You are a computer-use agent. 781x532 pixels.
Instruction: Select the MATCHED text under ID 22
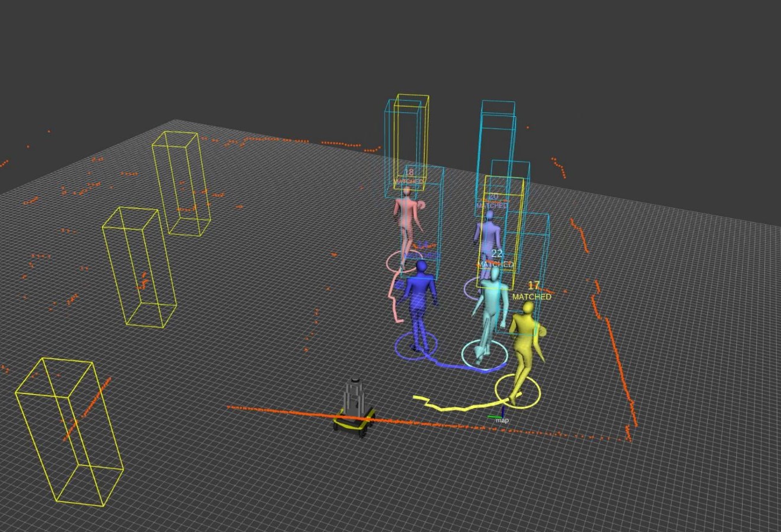tap(495, 264)
